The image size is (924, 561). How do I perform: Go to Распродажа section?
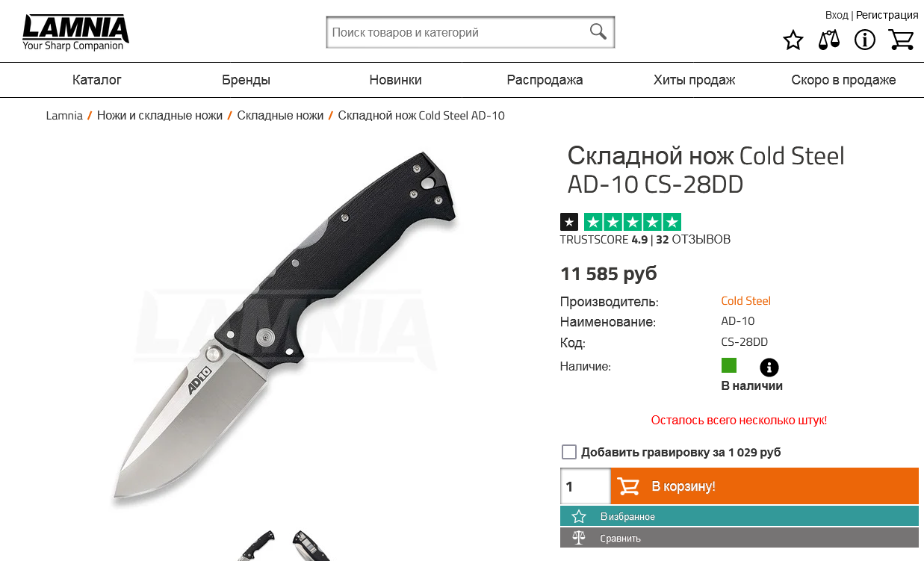[x=545, y=80]
